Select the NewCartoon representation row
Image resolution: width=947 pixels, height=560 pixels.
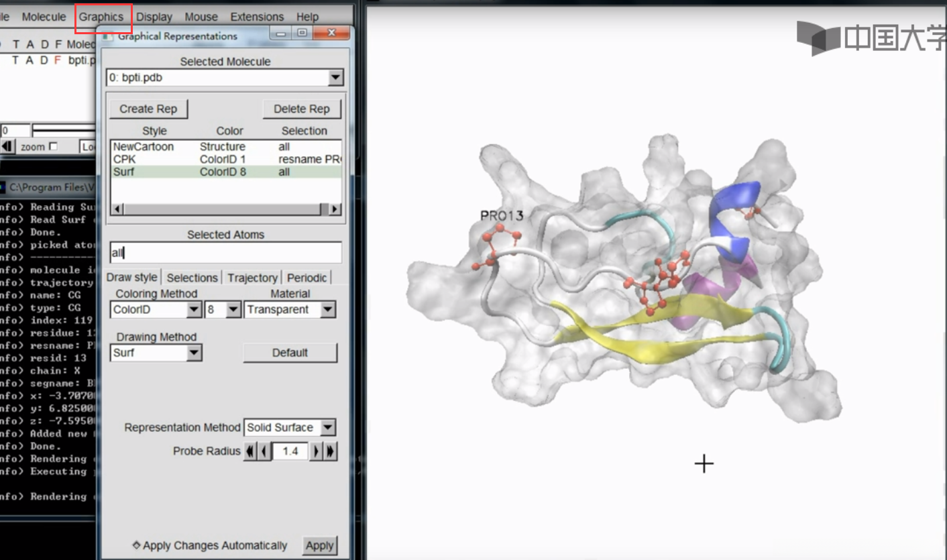pos(226,146)
